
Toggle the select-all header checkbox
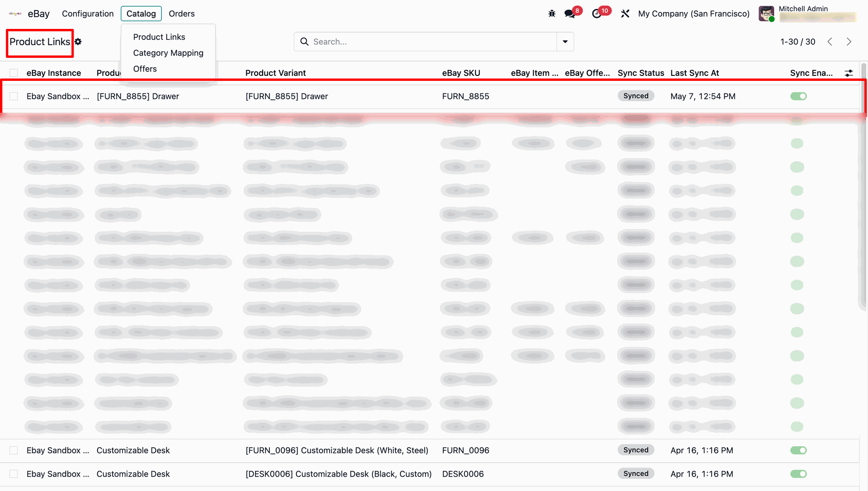click(14, 73)
